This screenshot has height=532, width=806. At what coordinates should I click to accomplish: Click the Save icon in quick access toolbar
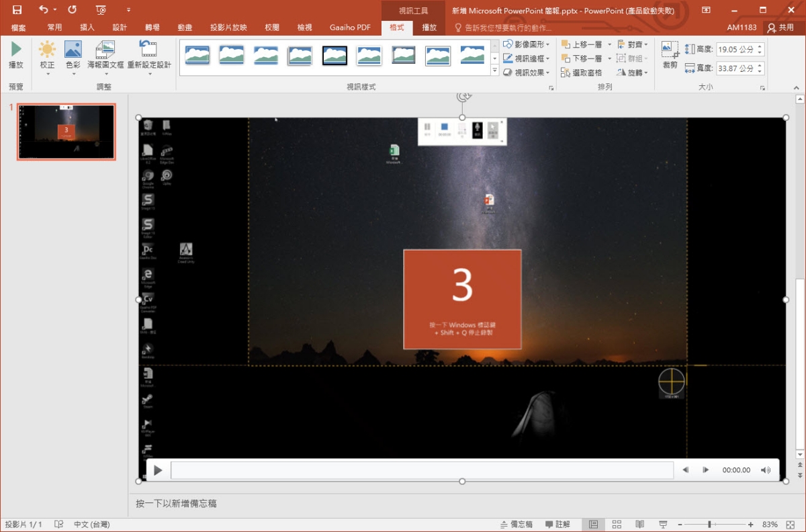point(17,10)
